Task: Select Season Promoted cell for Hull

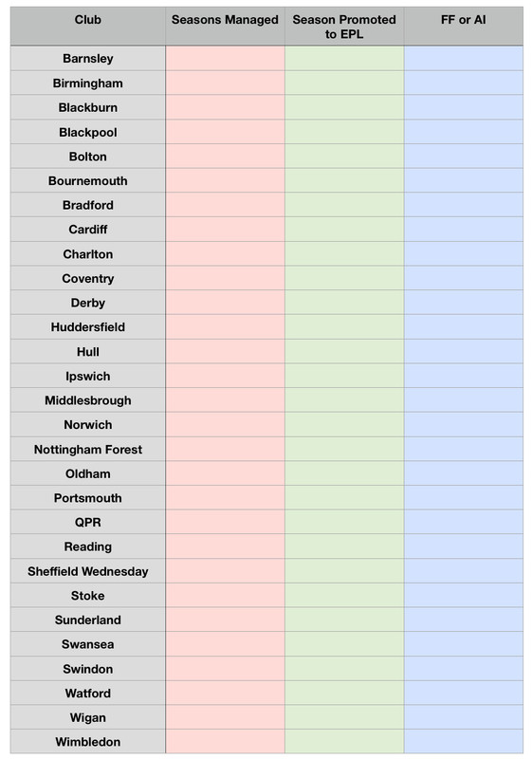Action: [x=344, y=351]
